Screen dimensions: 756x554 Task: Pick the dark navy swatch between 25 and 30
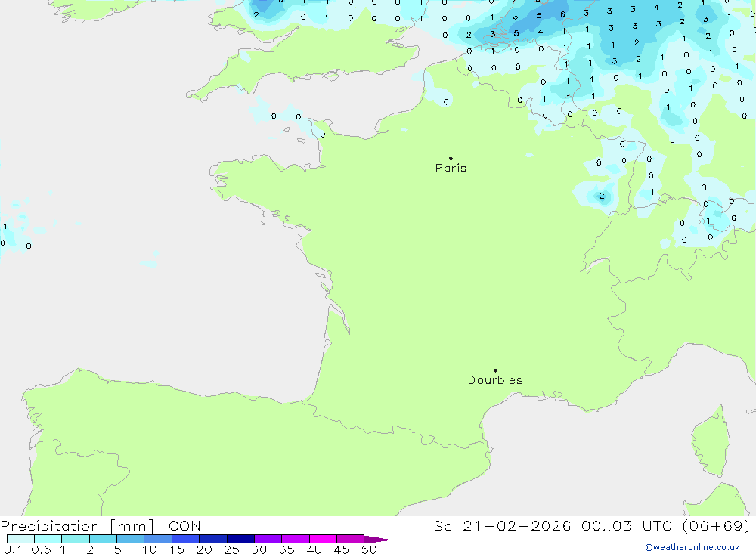coord(240,539)
